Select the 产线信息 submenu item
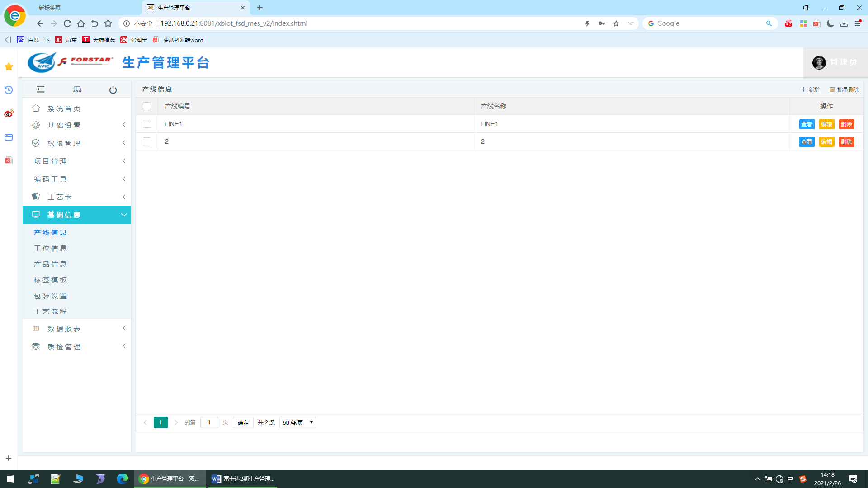Screen dimensions: 868x488 click(50, 232)
